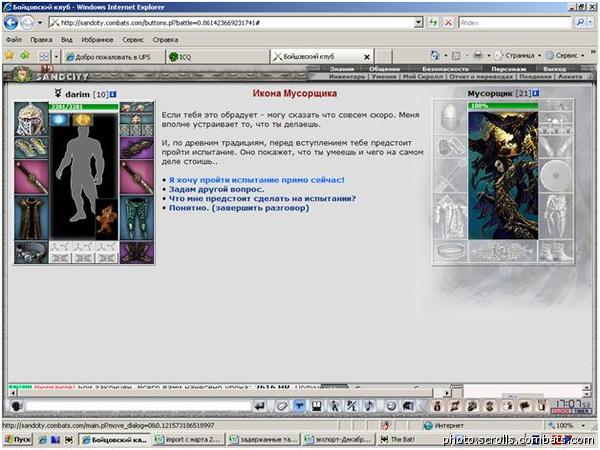Open the Инвентарь submenu link

point(347,77)
